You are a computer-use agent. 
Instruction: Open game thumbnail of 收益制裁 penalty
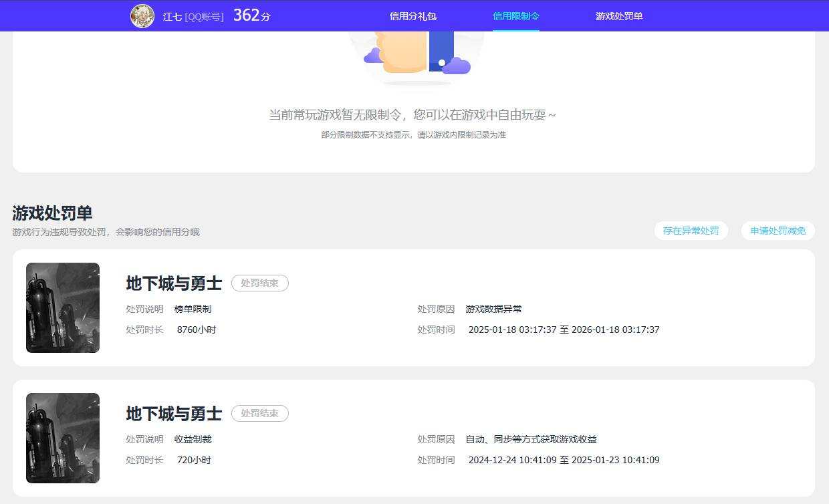coord(63,438)
